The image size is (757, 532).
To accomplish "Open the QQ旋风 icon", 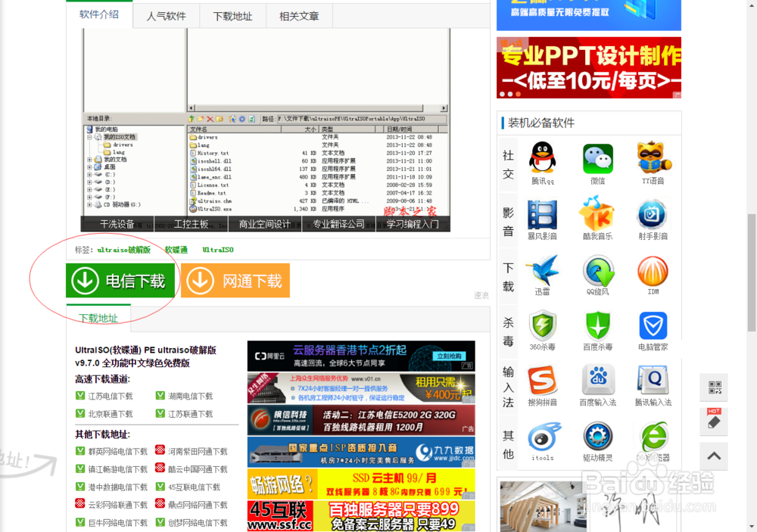I will pyautogui.click(x=598, y=269).
